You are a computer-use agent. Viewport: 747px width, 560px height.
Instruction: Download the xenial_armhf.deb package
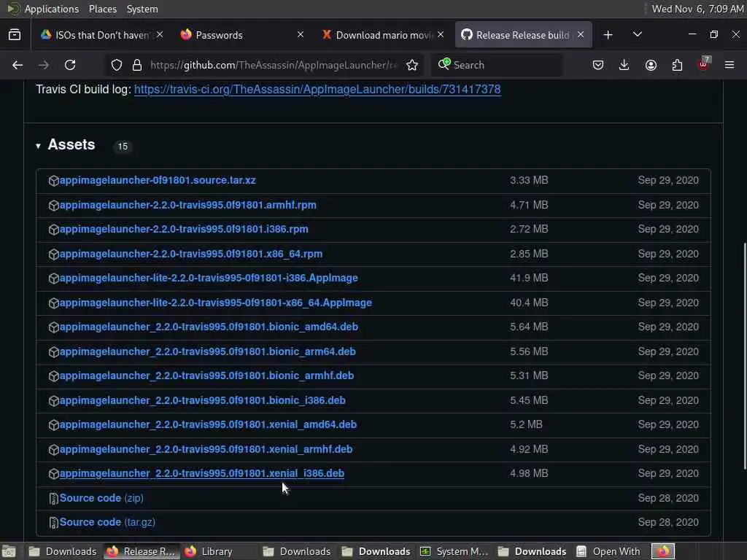coord(206,449)
